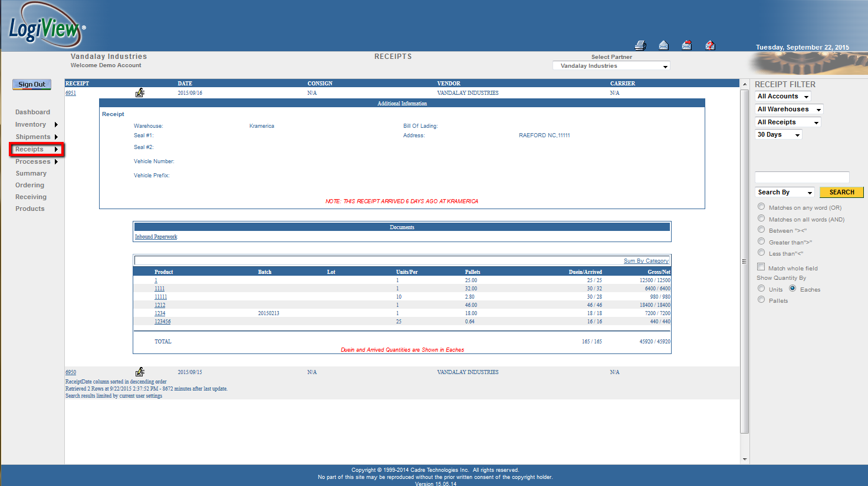
Task: Click the yellow SEARCH button
Action: click(x=841, y=192)
